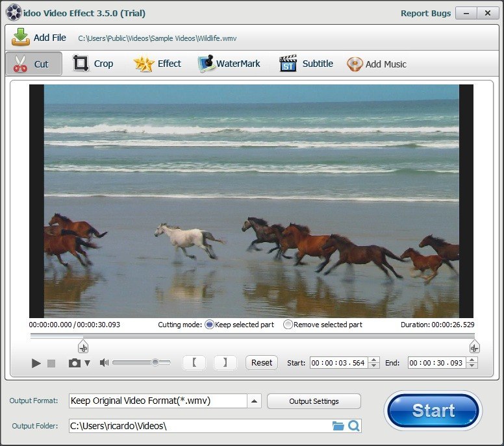This screenshot has height=446, width=504.
Task: Open output folder with magnifier icon
Action: coord(354,426)
